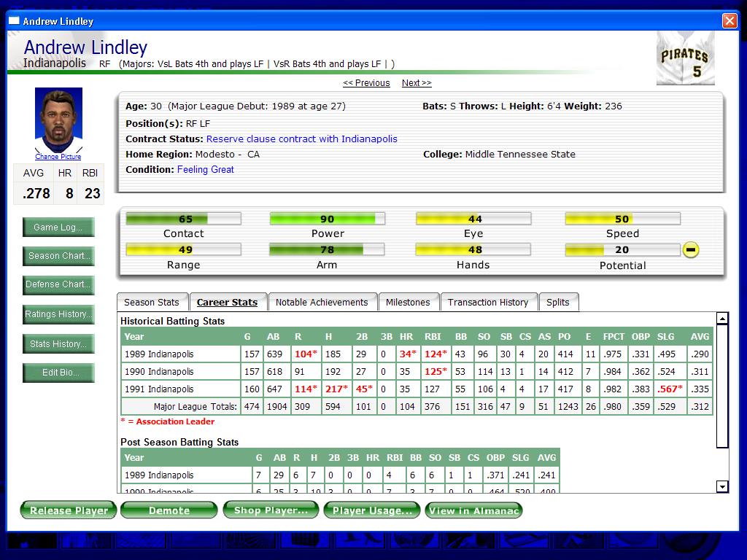Viewport: 747px width, 560px height.
Task: Click the Change Picture link
Action: (58, 157)
